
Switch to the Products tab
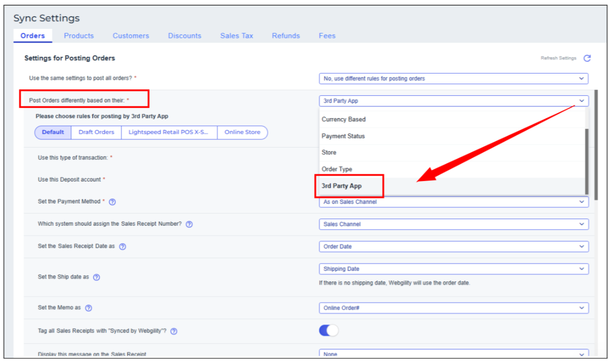79,35
